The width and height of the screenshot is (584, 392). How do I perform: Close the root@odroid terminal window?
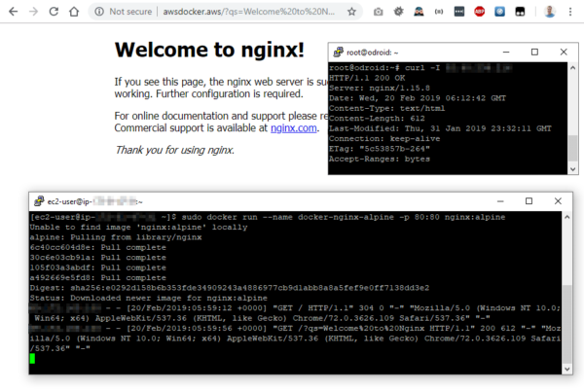tap(564, 53)
